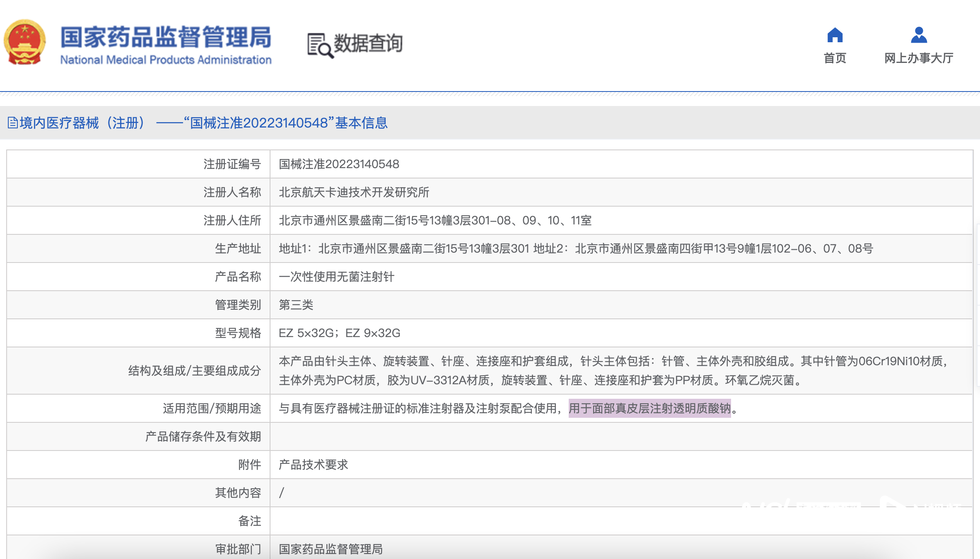Click the 生产地址 production address value
The width and height of the screenshot is (980, 559).
(576, 249)
